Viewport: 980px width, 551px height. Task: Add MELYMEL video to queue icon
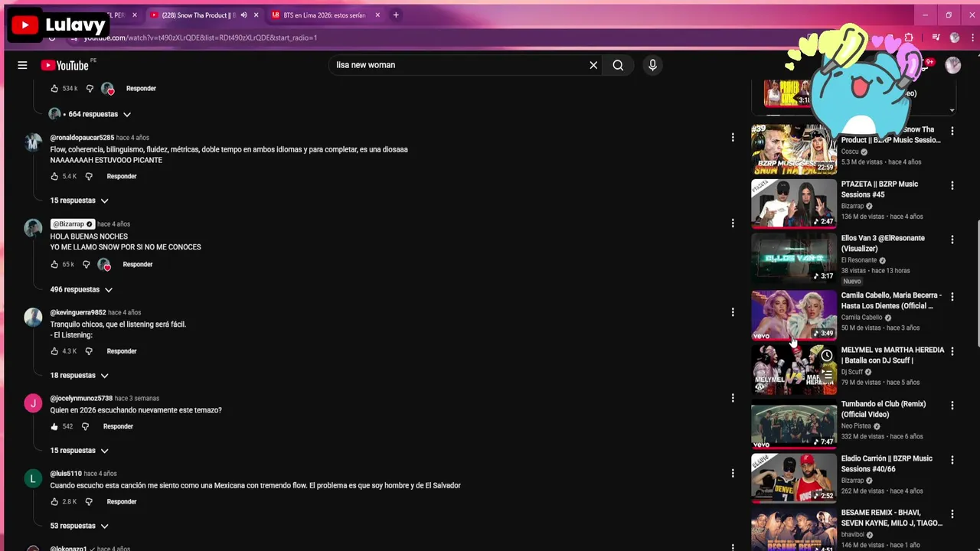coord(827,375)
